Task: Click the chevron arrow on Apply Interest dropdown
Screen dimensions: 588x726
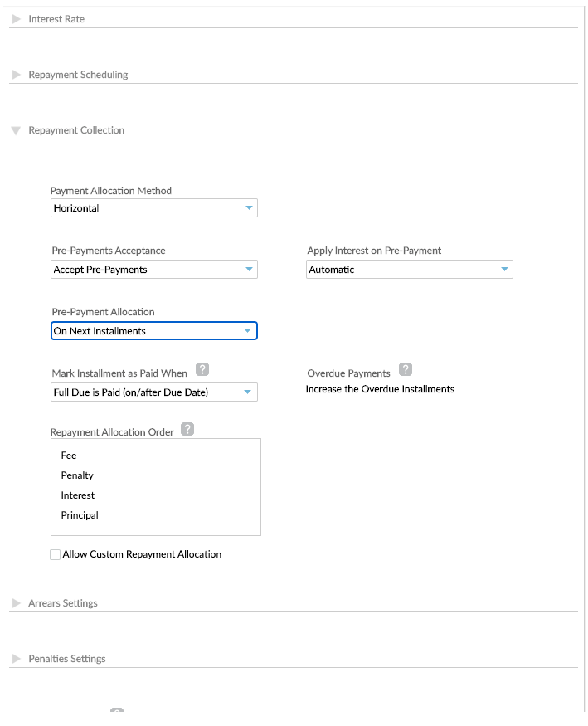Action: pos(504,269)
